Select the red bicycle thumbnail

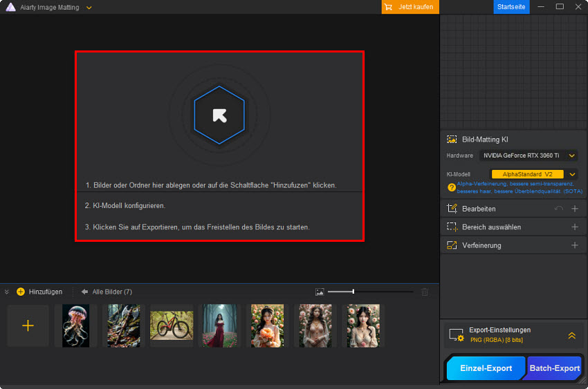coord(172,325)
